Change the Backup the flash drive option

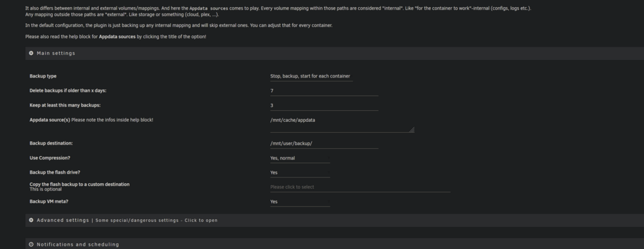(x=300, y=172)
